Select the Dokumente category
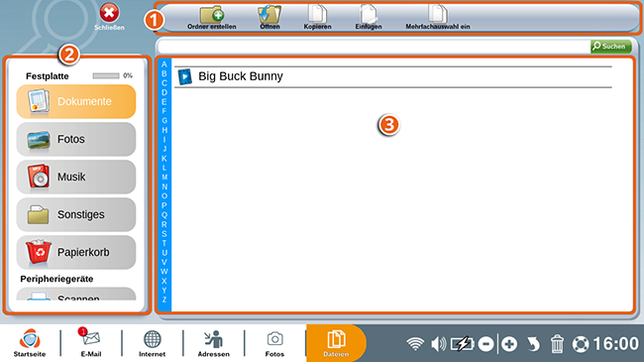 [76, 101]
